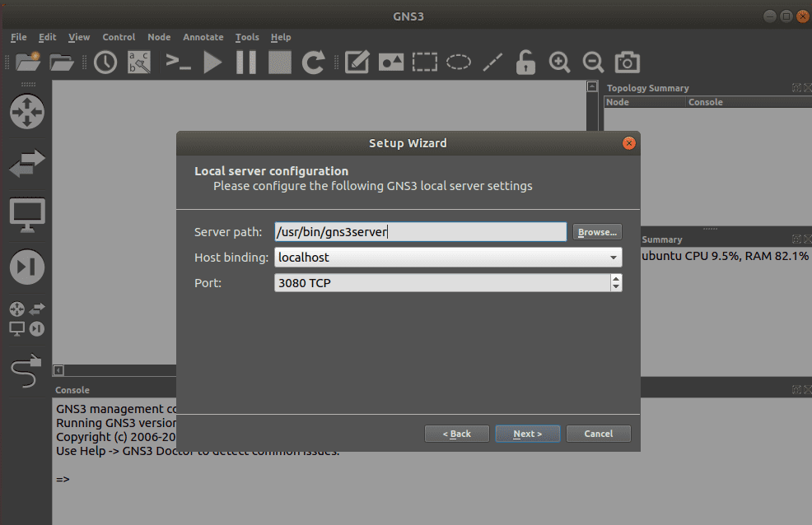Click the Next button in wizard

click(528, 434)
